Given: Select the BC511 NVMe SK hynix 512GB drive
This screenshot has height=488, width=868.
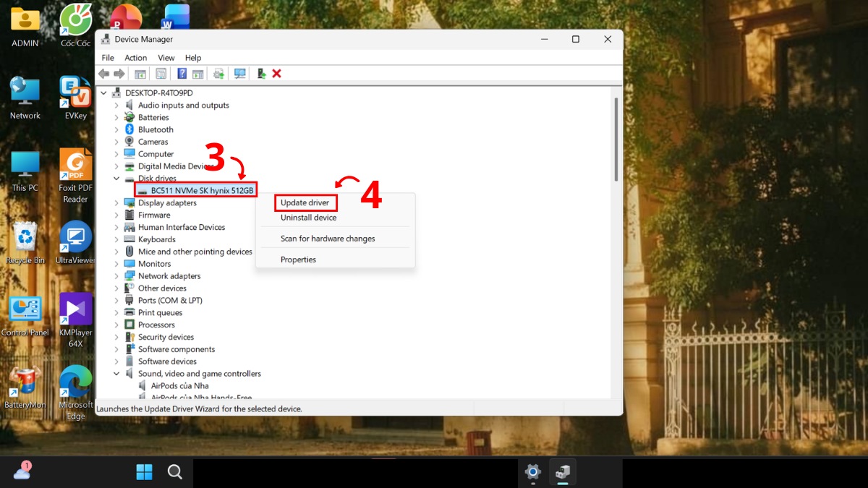Looking at the screenshot, I should [196, 190].
